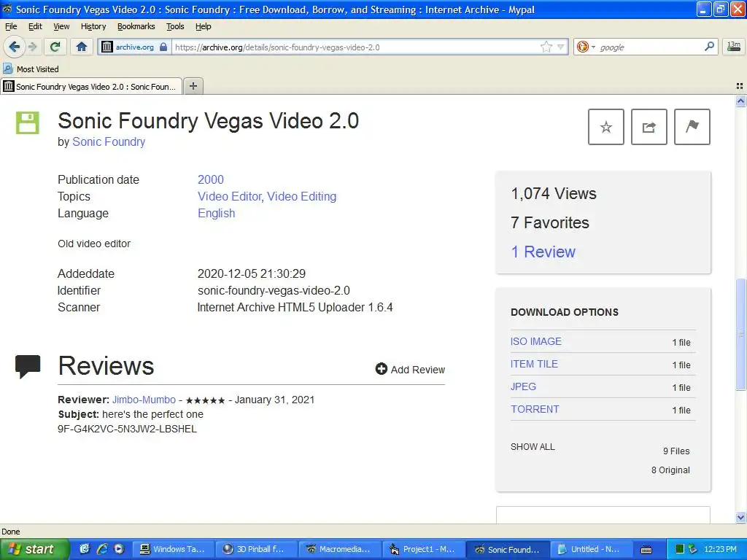747x560 pixels.
Task: Click the scrollbar down arrow
Action: click(x=740, y=518)
